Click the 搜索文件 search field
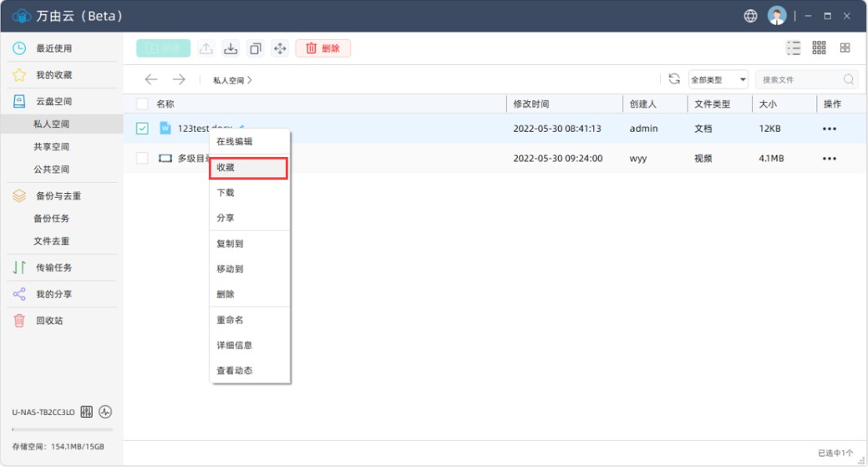868x467 pixels. [799, 80]
